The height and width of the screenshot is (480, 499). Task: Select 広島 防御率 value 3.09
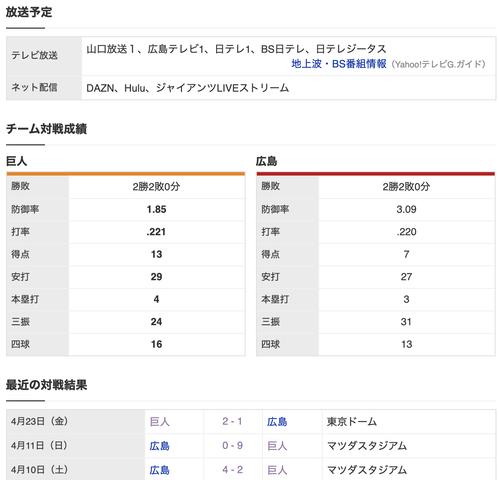[406, 209]
